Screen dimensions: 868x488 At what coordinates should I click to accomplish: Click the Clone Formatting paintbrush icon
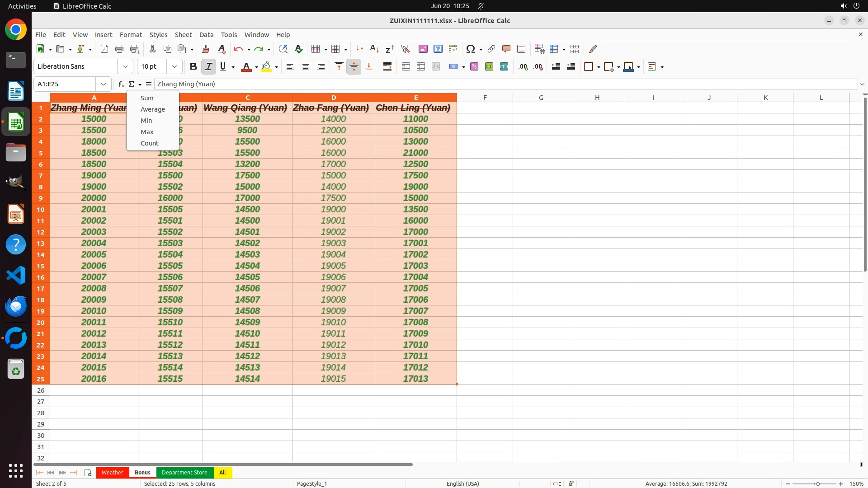206,49
